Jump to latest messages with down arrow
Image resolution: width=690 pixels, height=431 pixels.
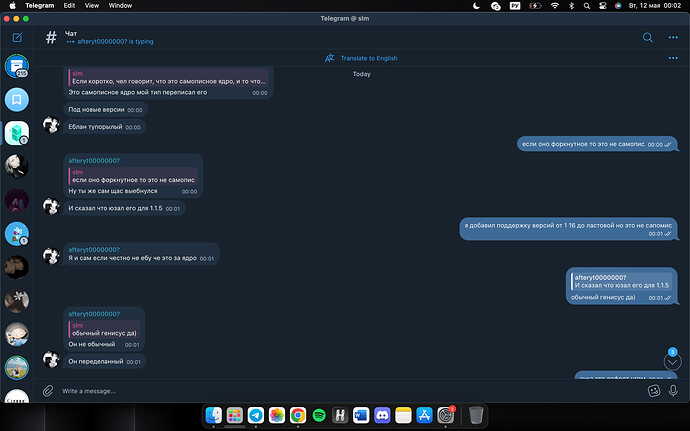pos(672,362)
